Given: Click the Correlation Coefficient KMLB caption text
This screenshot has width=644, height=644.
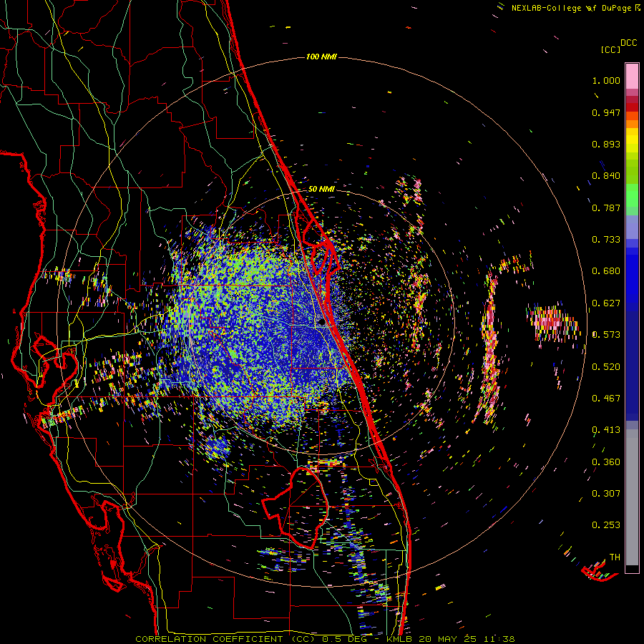Looking at the screenshot, I should coord(325,639).
